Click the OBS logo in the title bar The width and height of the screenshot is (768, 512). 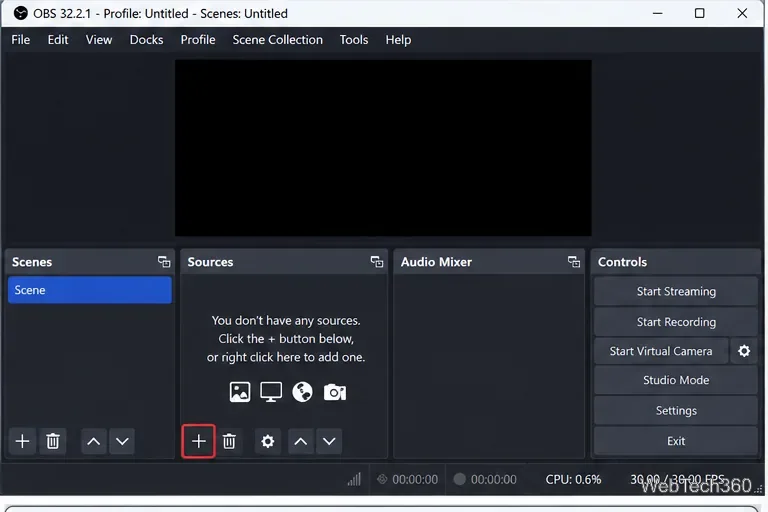coord(21,13)
